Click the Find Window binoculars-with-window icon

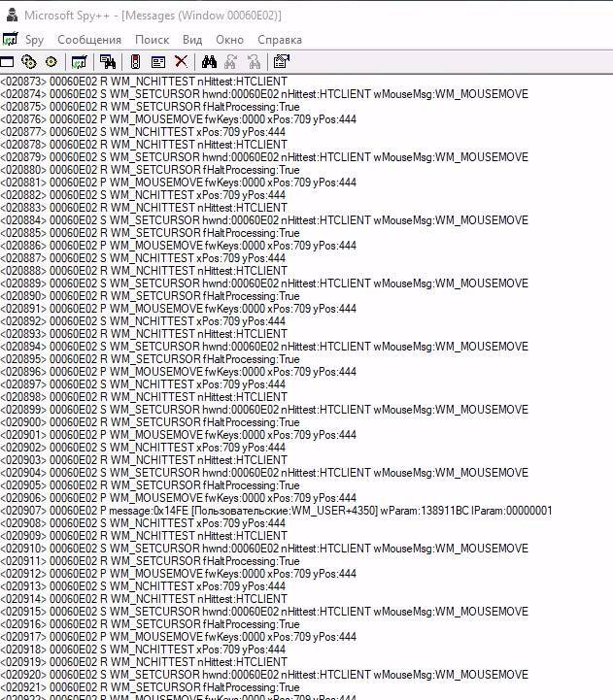pos(108,61)
